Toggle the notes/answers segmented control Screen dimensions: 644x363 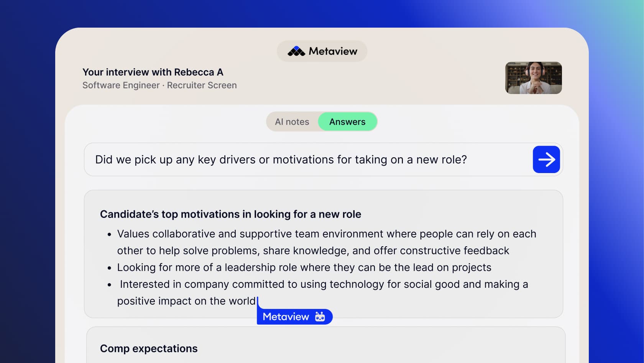coord(322,121)
